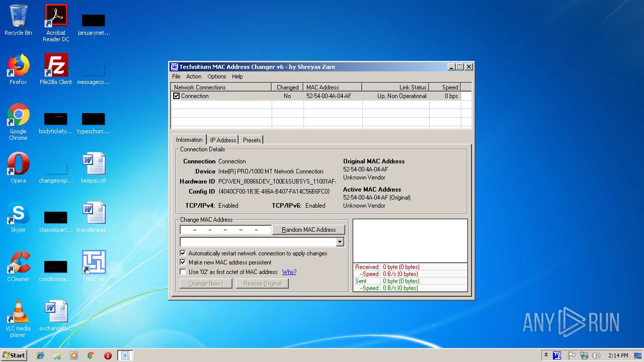Open VLC media player shortcut
The height and width of the screenshot is (362, 644).
pyautogui.click(x=18, y=319)
